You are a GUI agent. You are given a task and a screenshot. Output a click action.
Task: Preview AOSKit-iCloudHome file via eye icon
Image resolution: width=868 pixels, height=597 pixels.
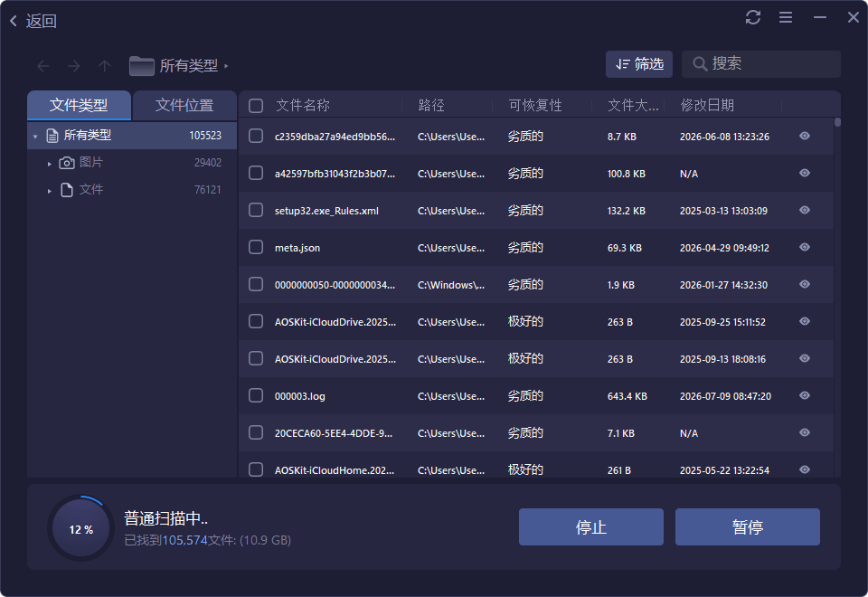(805, 469)
